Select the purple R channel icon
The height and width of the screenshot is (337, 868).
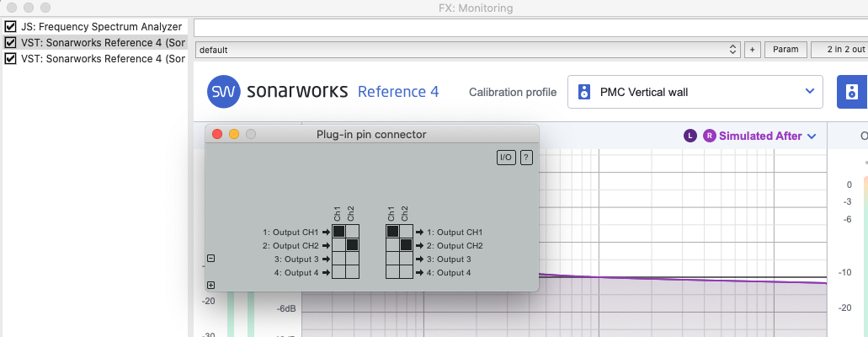click(x=709, y=136)
